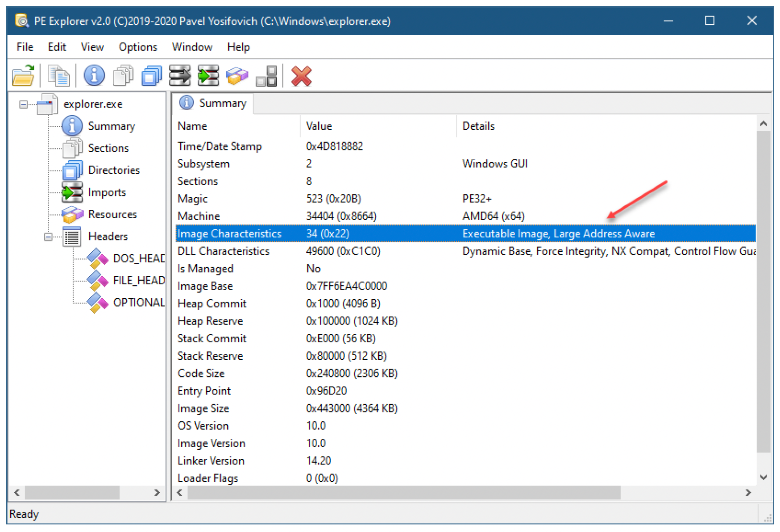This screenshot has height=532, width=780.
Task: Select the Is Managed row
Action: pyautogui.click(x=465, y=268)
